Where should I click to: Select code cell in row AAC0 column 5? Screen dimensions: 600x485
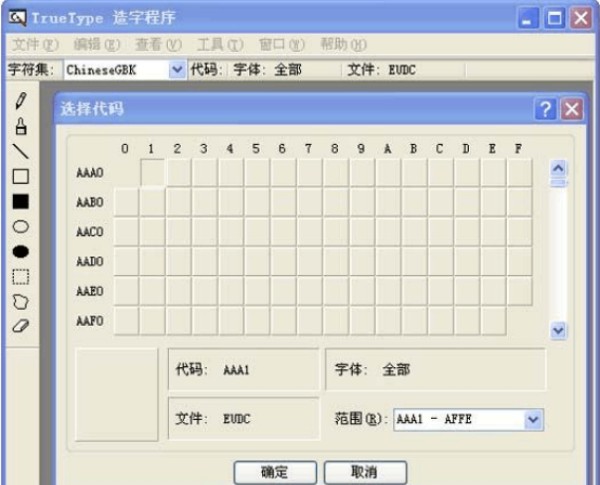point(257,232)
